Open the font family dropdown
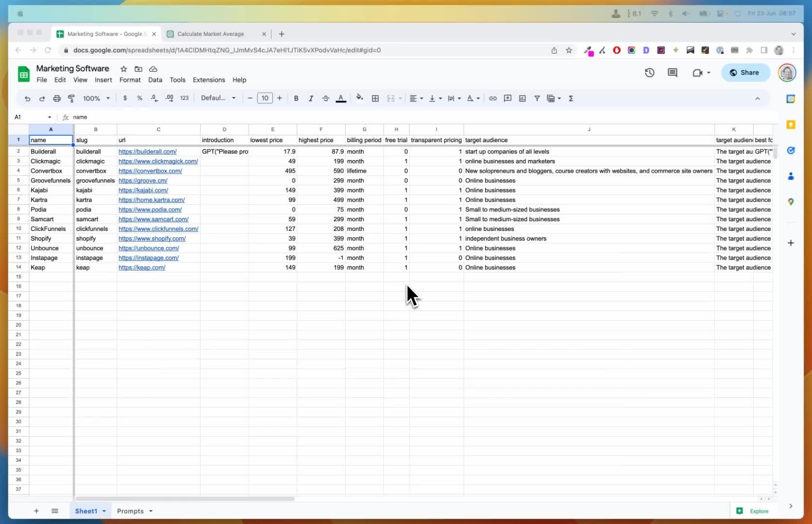The width and height of the screenshot is (812, 524). pos(218,98)
